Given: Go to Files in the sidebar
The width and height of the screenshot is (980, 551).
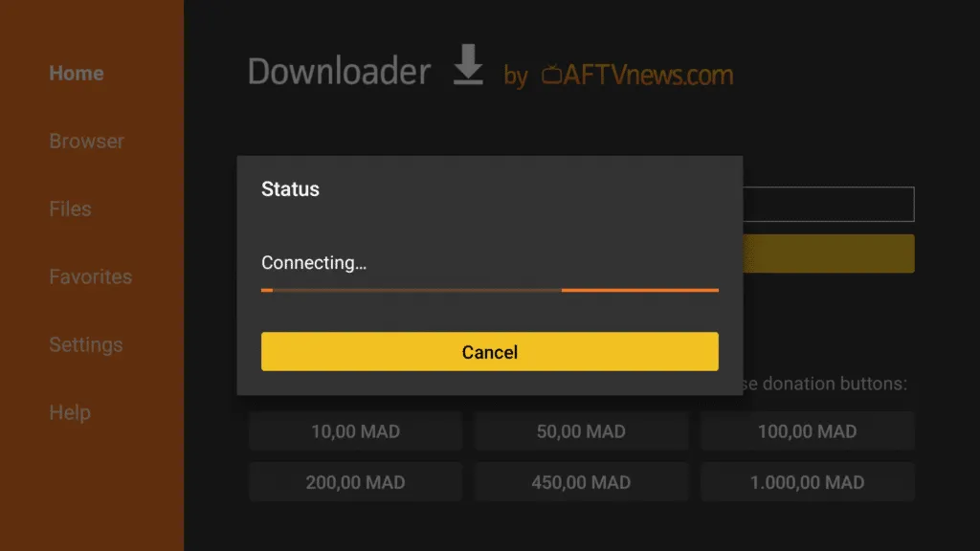Looking at the screenshot, I should 70,209.
